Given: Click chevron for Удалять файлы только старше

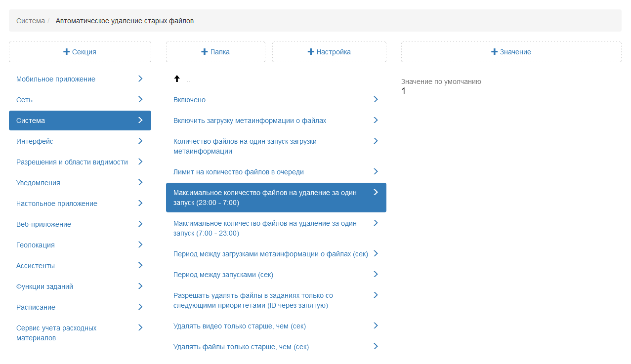Looking at the screenshot, I should 376,347.
